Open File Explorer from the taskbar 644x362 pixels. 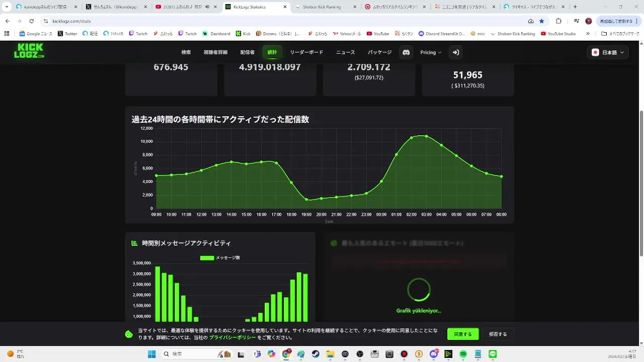[x=330, y=354]
